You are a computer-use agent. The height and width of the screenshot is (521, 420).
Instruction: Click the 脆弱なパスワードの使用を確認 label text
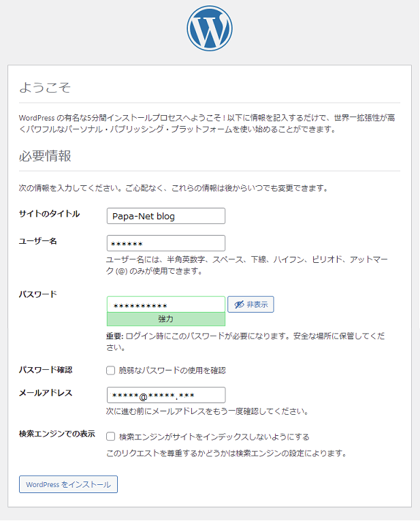coord(172,370)
